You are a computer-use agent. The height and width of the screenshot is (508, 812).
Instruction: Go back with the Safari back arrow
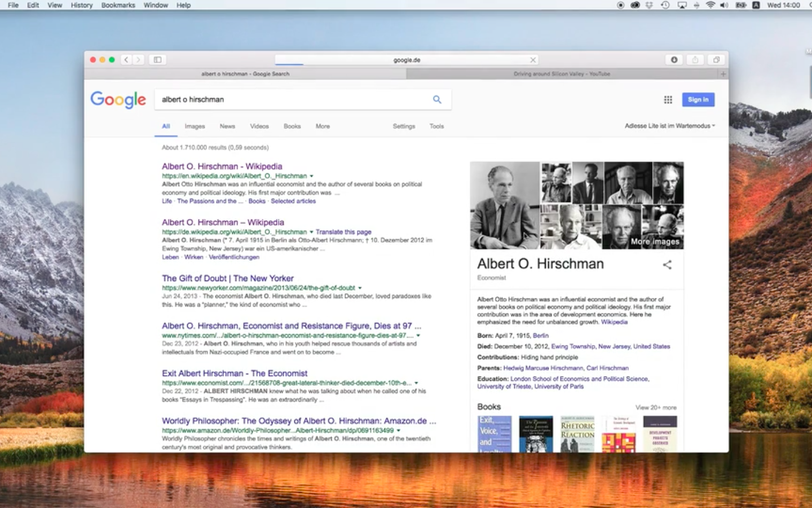(126, 60)
